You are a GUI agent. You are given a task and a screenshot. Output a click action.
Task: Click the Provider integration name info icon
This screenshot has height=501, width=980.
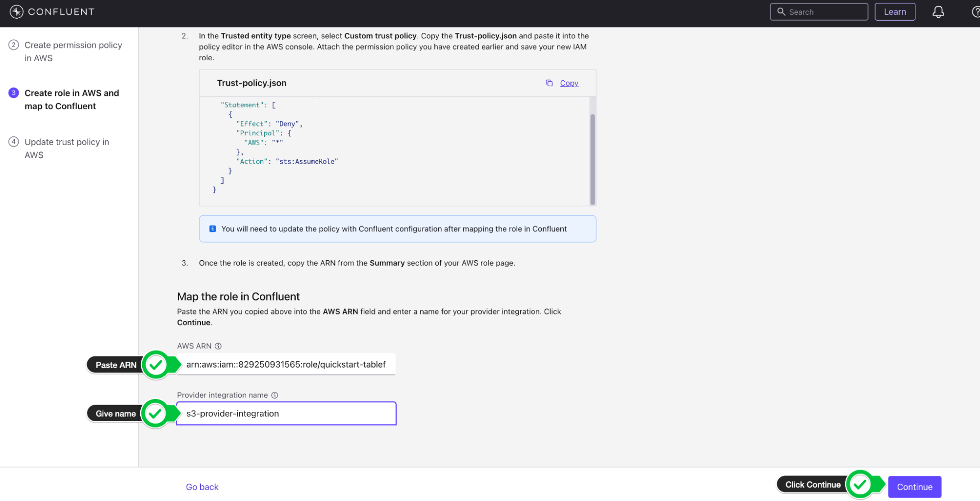275,395
